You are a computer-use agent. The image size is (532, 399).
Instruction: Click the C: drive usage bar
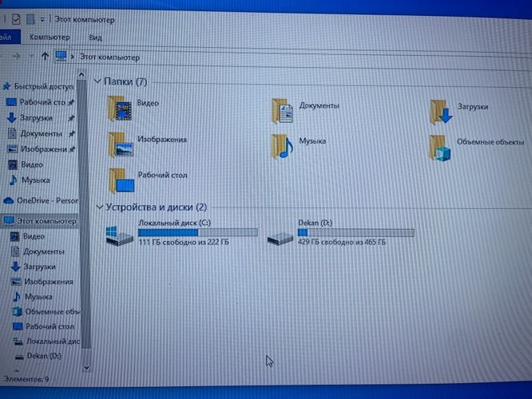pyautogui.click(x=198, y=232)
